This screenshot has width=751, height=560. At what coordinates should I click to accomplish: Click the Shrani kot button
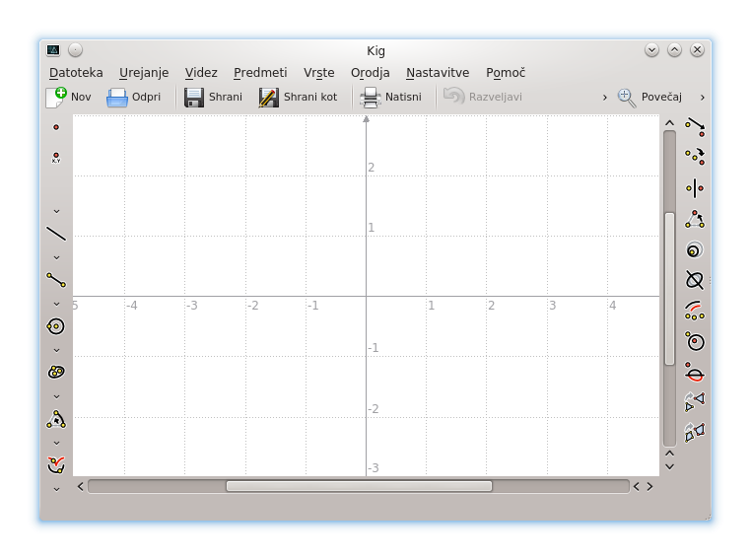click(x=298, y=97)
